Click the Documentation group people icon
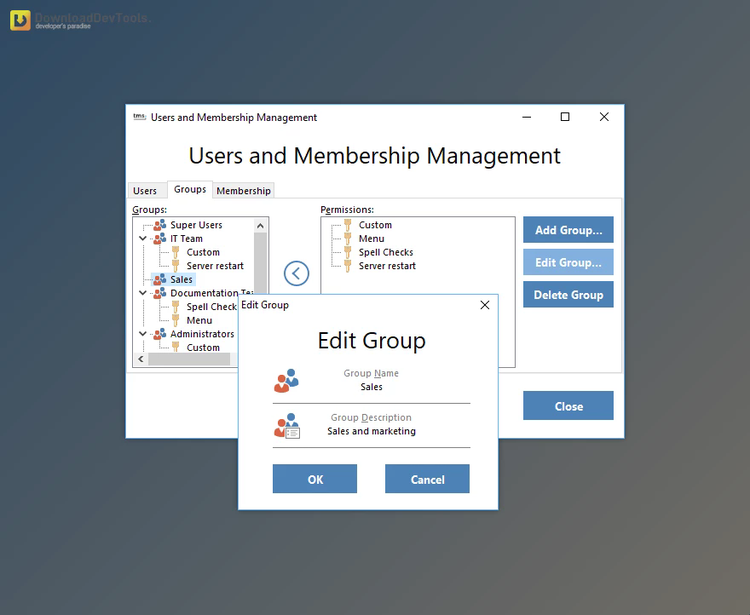Viewport: 750px width, 615px height. coord(160,293)
